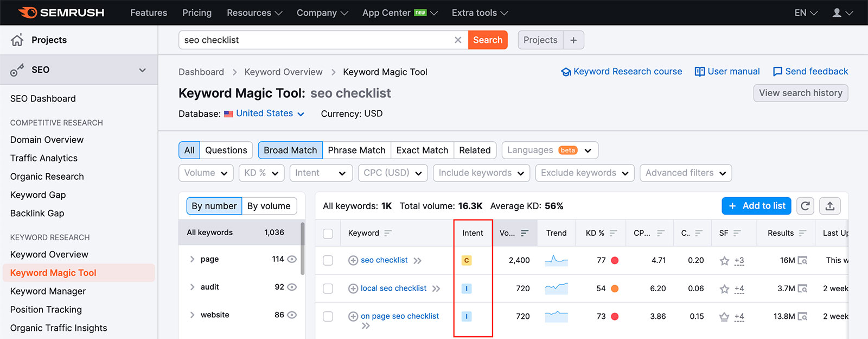
Task: Open the KD % filter dropdown
Action: coord(261,173)
